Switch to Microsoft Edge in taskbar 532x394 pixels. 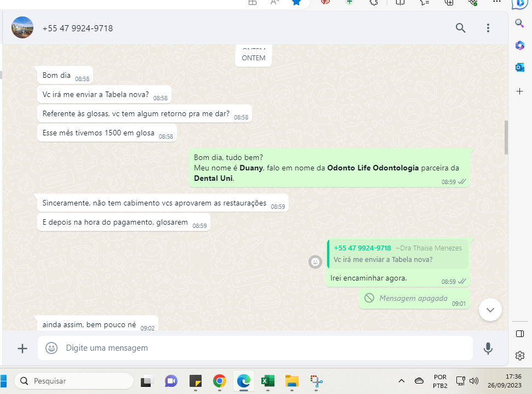point(244,381)
